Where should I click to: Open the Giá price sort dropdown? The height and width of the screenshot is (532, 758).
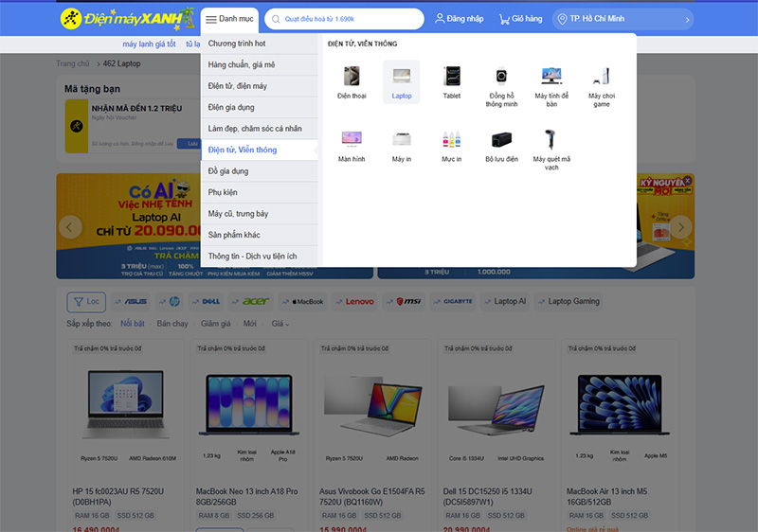pos(280,324)
